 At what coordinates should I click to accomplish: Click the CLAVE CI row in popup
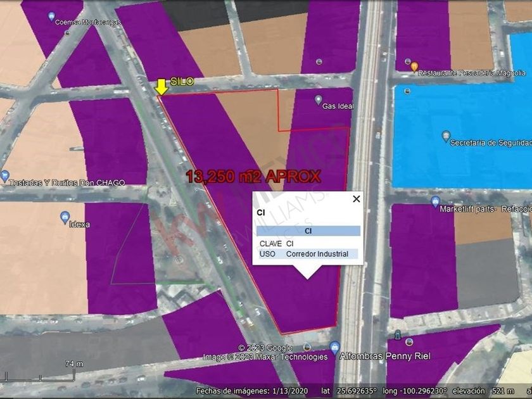click(x=308, y=244)
